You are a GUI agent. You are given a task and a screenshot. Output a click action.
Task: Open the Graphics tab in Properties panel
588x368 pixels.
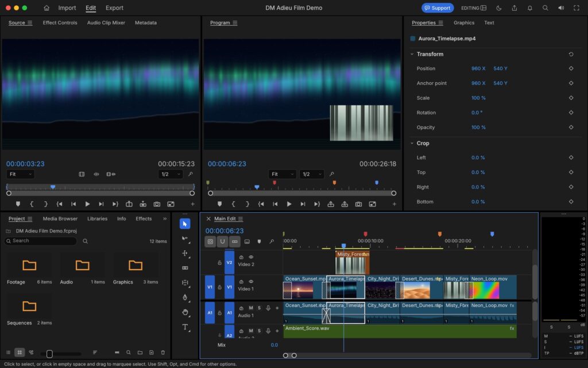(464, 23)
